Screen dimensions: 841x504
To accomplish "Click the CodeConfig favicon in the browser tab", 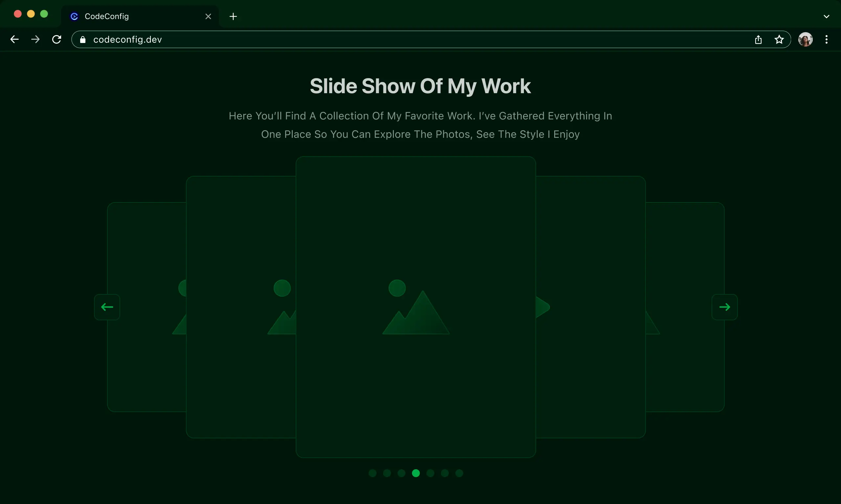I will (74, 16).
